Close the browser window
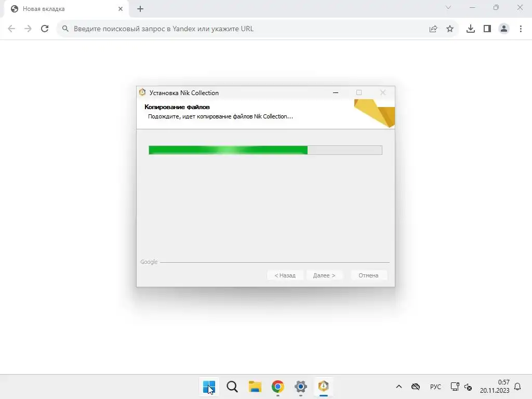The width and height of the screenshot is (532, 399). [x=520, y=7]
